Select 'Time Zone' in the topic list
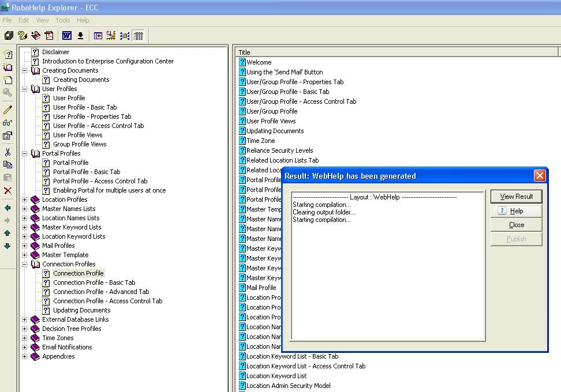 click(x=260, y=141)
